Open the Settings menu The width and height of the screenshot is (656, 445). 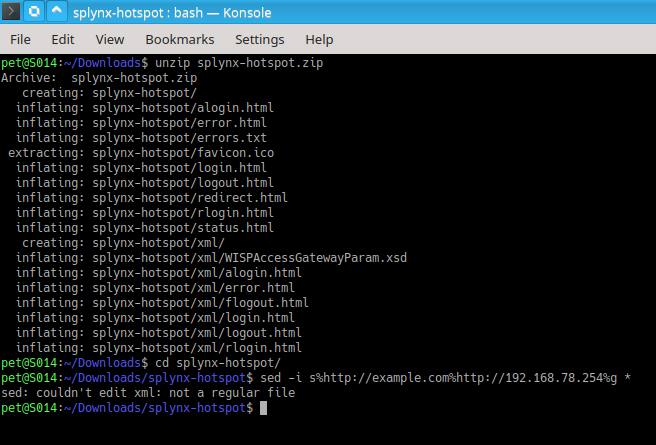tap(260, 40)
